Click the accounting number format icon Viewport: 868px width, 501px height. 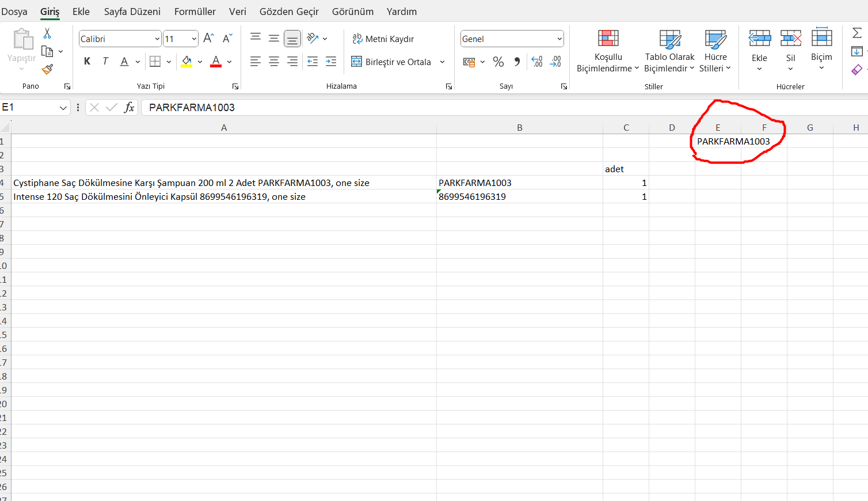coord(469,62)
